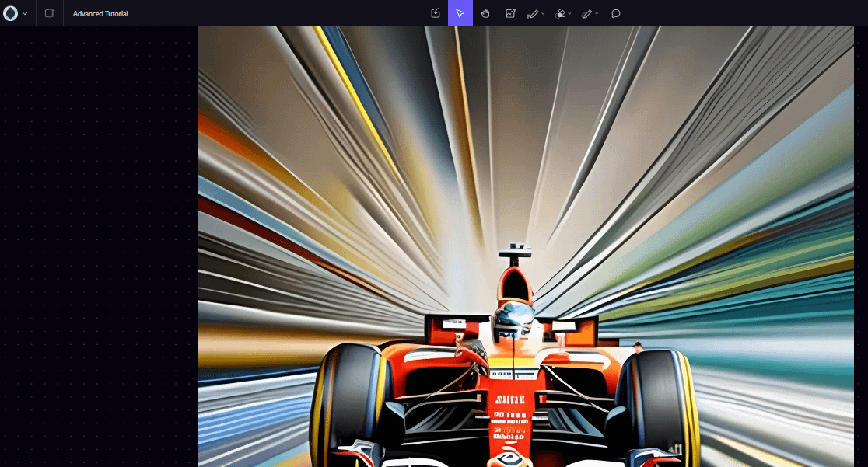
Task: Expand the chevron beside the app logo
Action: point(25,14)
